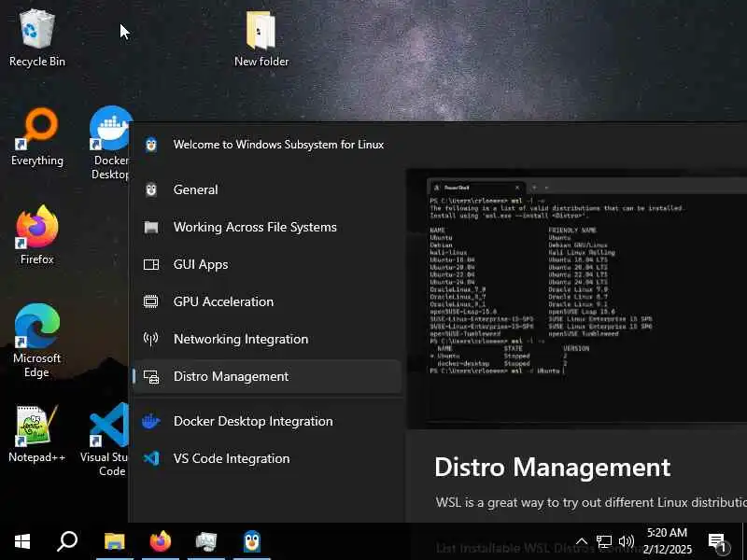
Task: Select the Notepad++ desktop shortcut
Action: [x=37, y=434]
